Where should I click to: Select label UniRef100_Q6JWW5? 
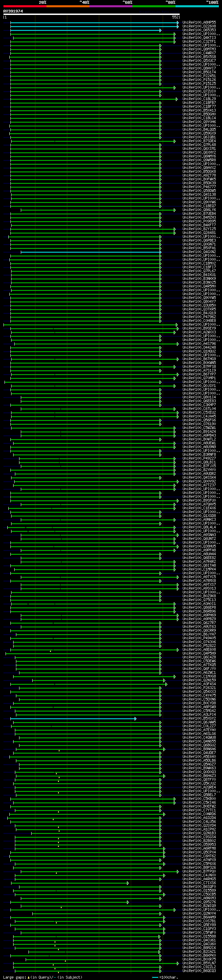coord(199,722)
